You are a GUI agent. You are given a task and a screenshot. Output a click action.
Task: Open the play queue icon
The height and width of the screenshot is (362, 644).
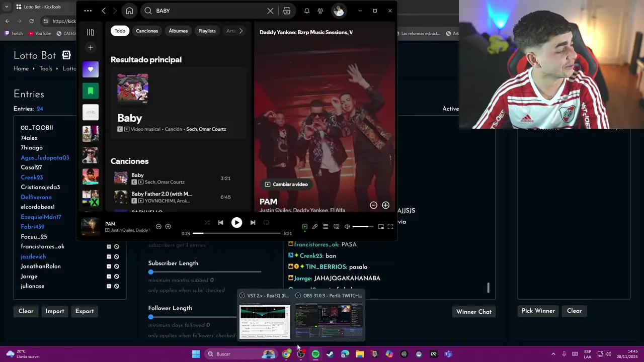click(326, 227)
